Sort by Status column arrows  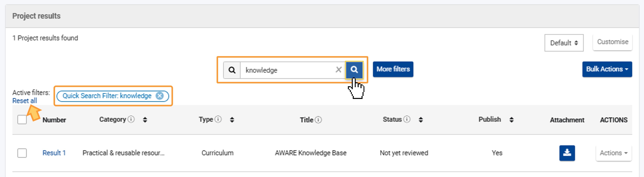click(x=421, y=120)
